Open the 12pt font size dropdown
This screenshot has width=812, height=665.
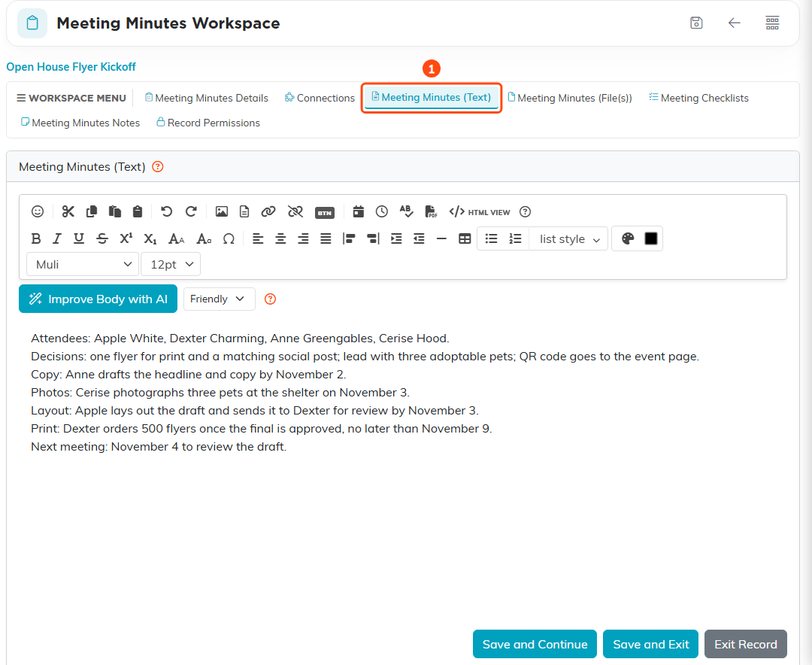pyautogui.click(x=171, y=264)
